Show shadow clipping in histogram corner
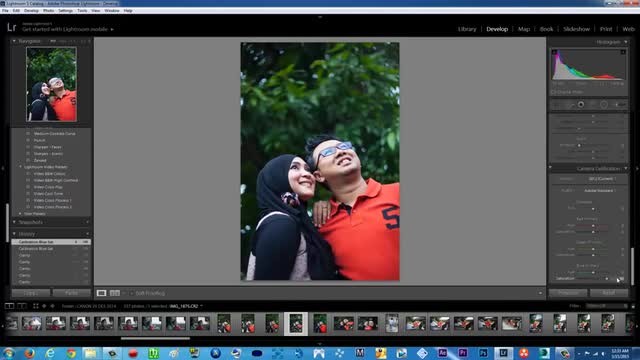The image size is (640, 360). coord(554,52)
